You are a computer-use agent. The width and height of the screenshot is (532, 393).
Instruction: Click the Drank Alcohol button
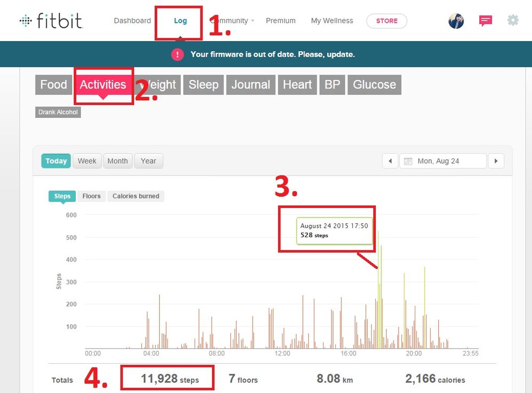(58, 112)
